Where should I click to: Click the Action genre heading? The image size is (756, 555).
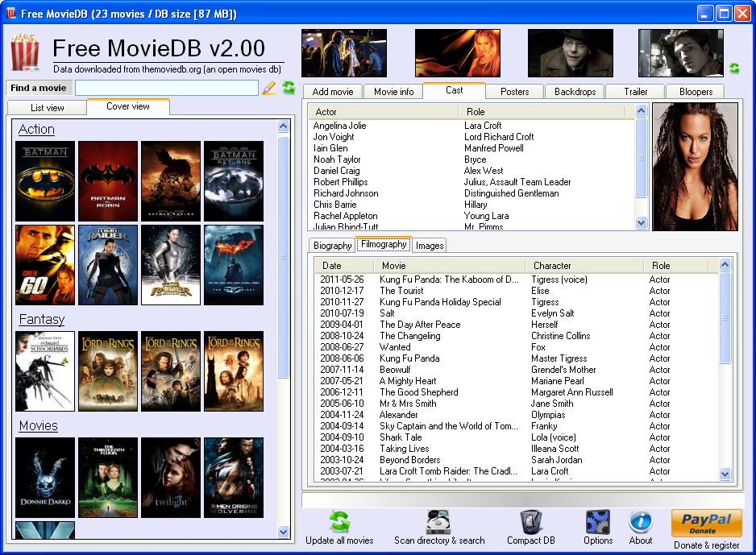(x=36, y=130)
